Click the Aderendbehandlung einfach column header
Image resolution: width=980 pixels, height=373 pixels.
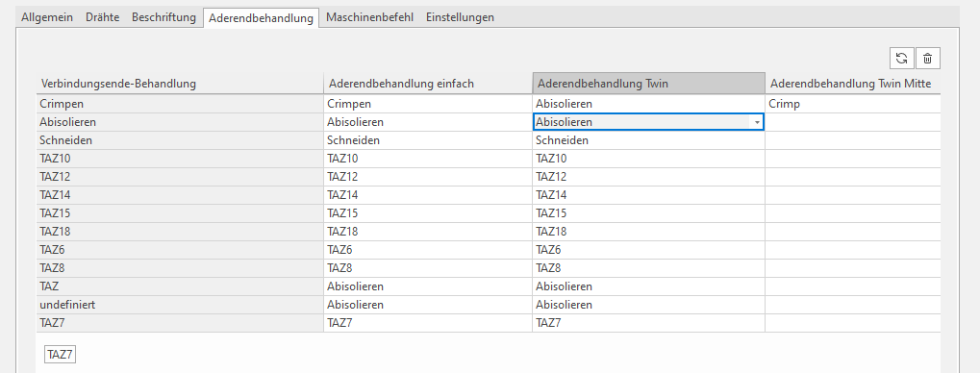pos(428,84)
